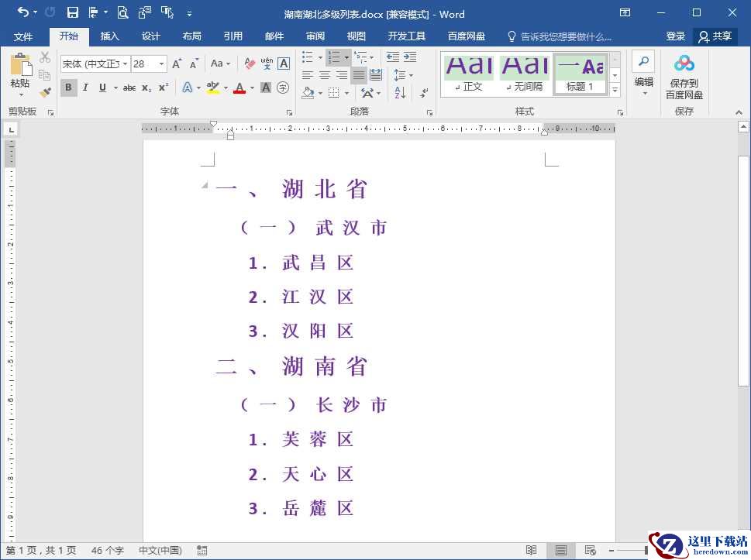The height and width of the screenshot is (560, 751).
Task: Click the ribbon display options icon
Action: click(625, 12)
